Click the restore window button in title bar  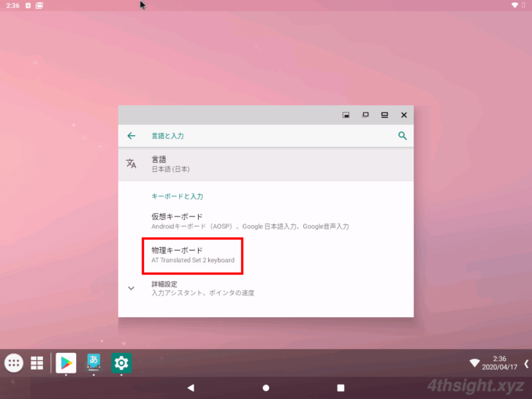click(x=365, y=115)
